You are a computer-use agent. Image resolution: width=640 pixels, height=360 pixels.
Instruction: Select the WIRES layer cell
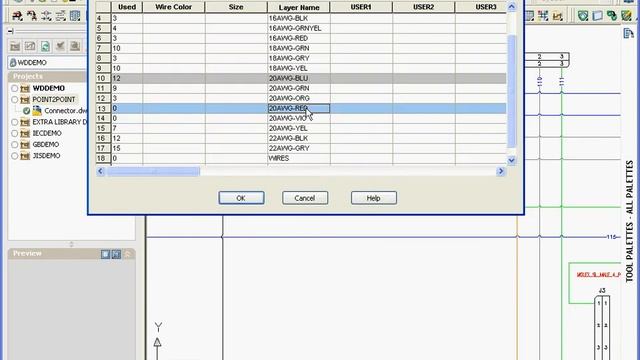[x=299, y=158]
